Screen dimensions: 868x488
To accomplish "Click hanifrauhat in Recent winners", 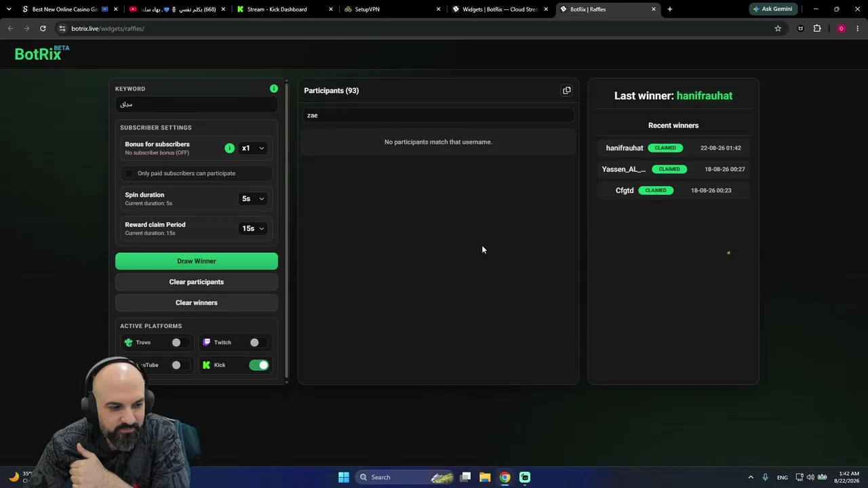I will point(625,148).
